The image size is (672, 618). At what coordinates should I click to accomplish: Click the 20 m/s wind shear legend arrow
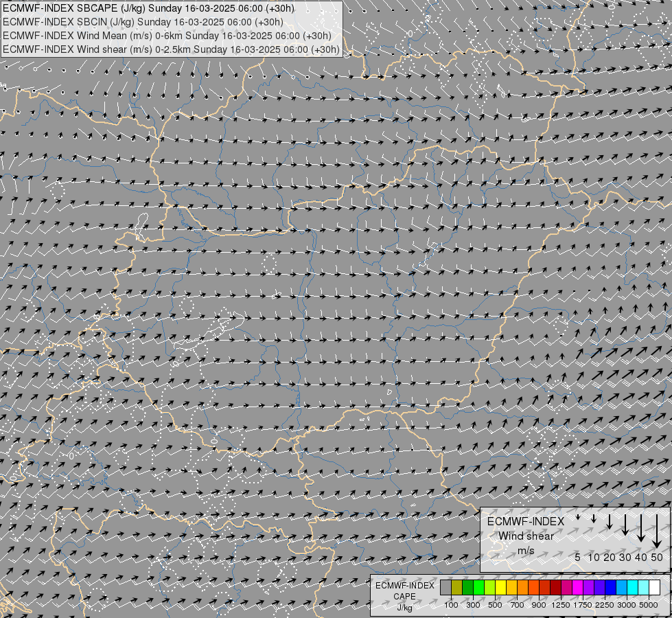pos(610,521)
